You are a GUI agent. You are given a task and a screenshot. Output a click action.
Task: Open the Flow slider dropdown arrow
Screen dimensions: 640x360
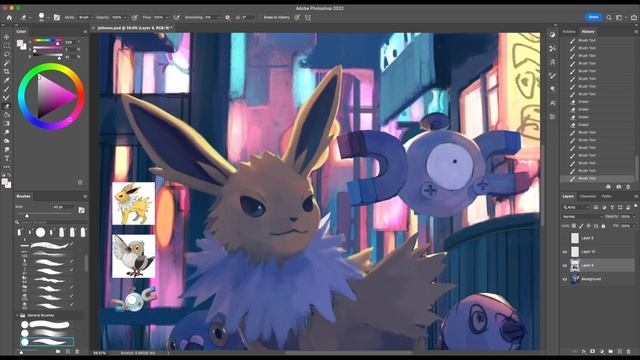(x=167, y=18)
